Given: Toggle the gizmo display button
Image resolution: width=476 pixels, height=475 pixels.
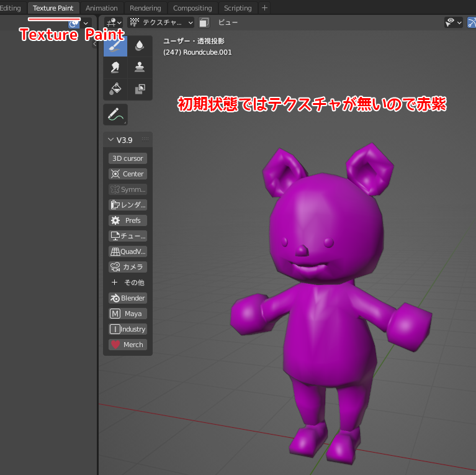Looking at the screenshot, I should coord(470,22).
